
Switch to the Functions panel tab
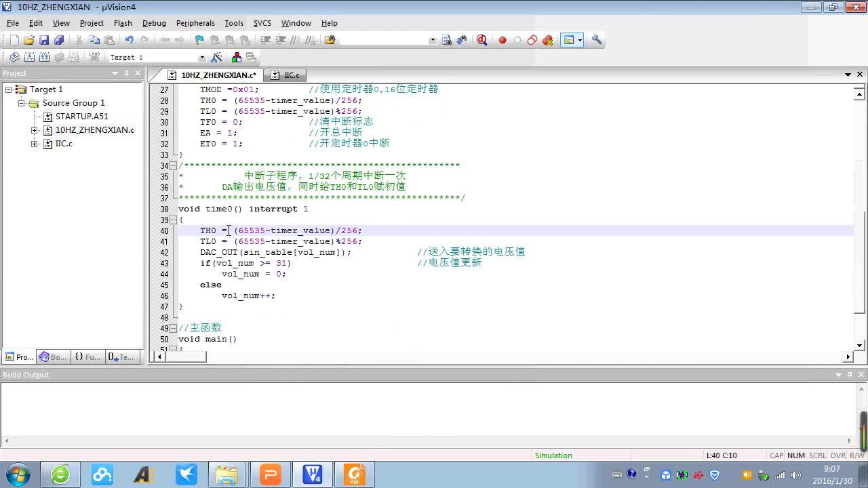coord(87,357)
